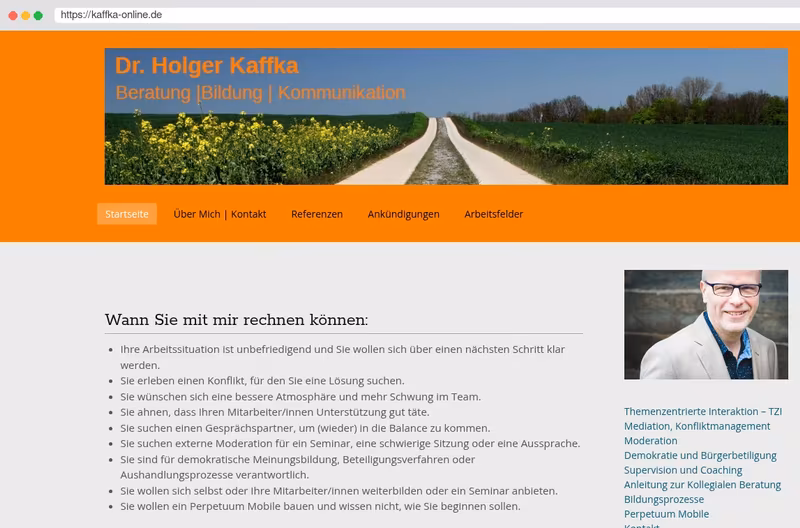Image resolution: width=800 pixels, height=528 pixels.
Task: Click the red close window button
Action: [13, 15]
